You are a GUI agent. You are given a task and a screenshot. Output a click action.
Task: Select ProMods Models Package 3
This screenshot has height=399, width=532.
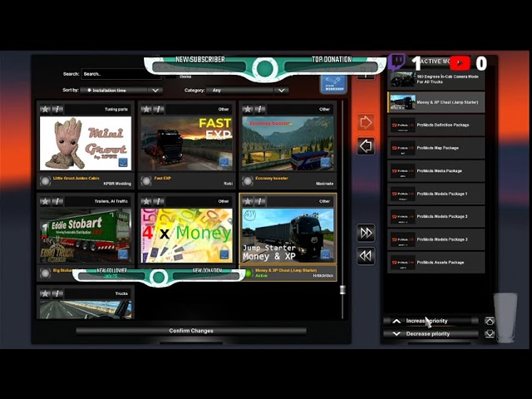[x=436, y=239]
